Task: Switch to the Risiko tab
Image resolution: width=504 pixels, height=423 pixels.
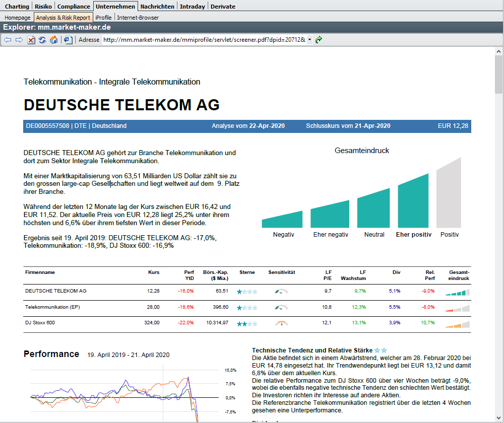Action: (43, 7)
